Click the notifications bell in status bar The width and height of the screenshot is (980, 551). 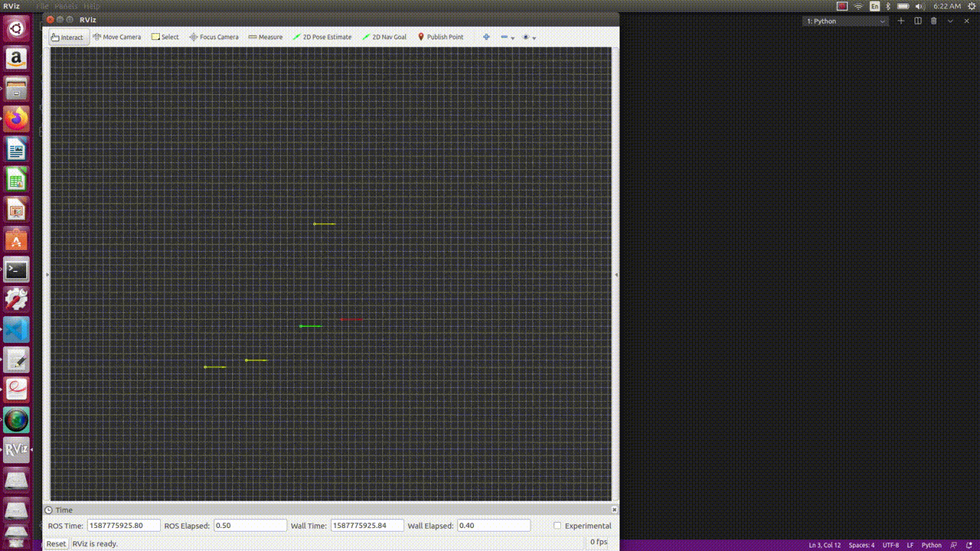pos(970,546)
